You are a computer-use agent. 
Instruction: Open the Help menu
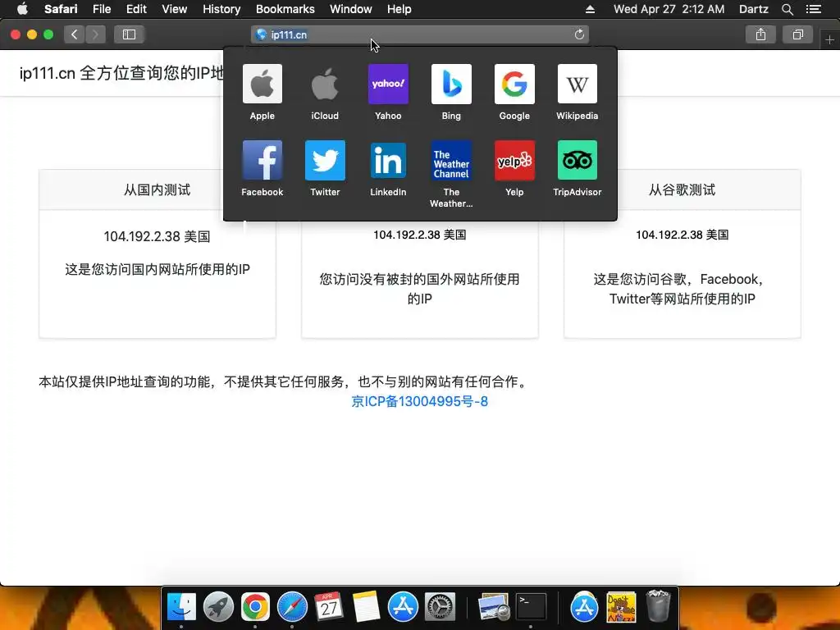pos(399,9)
